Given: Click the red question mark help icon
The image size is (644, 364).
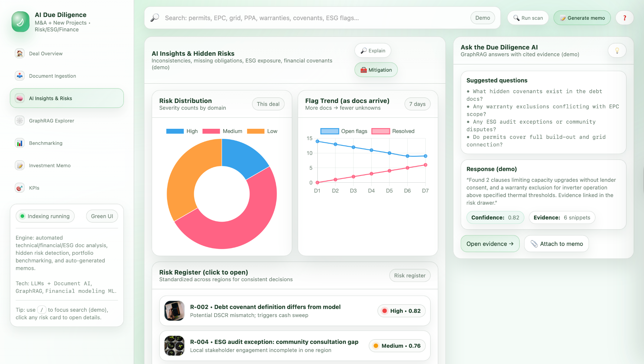Looking at the screenshot, I should tap(625, 18).
